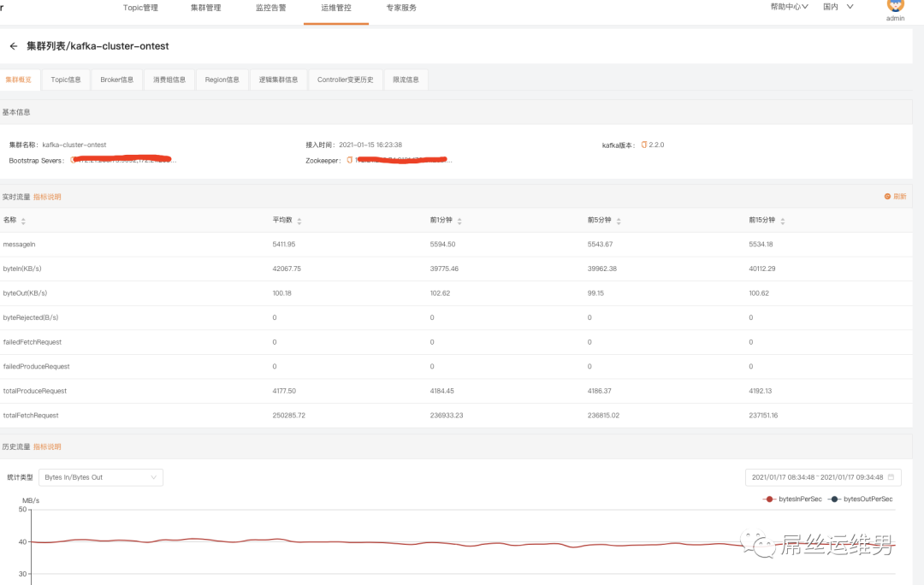
Task: Click the back arrow beside 集群列表
Action: pos(14,46)
